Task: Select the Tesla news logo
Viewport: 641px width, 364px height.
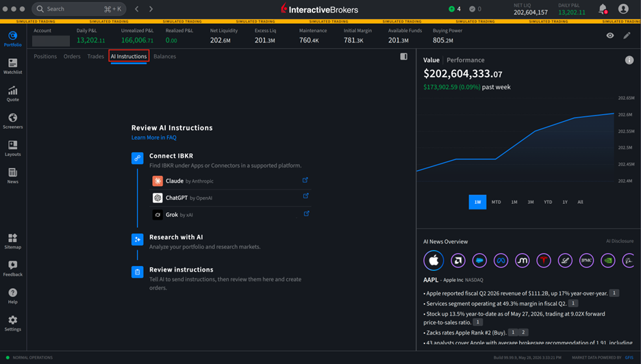Action: click(x=543, y=260)
